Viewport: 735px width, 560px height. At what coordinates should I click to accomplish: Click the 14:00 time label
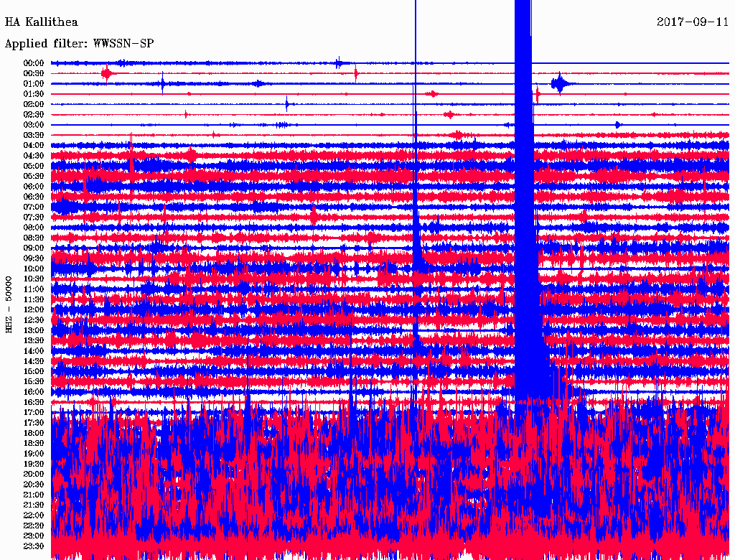click(34, 351)
